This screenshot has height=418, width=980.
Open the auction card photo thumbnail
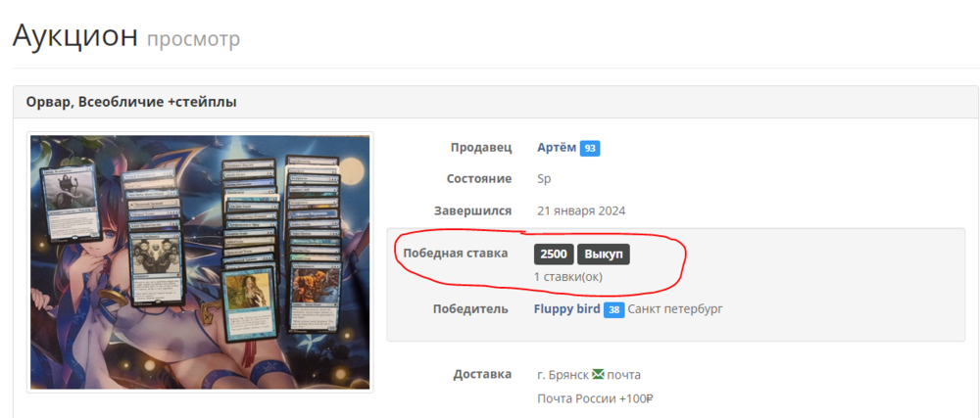(x=200, y=262)
